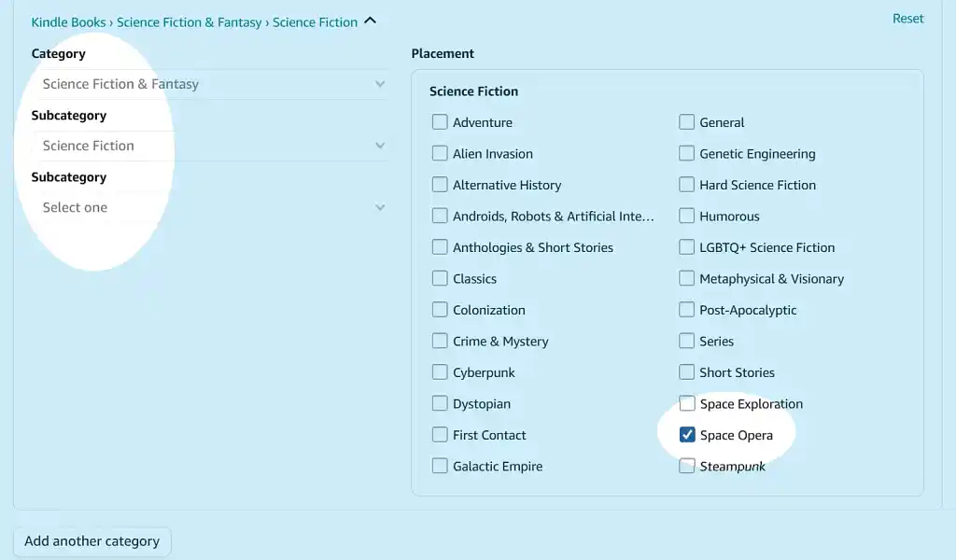Enable the Adventure checkbox

[440, 121]
